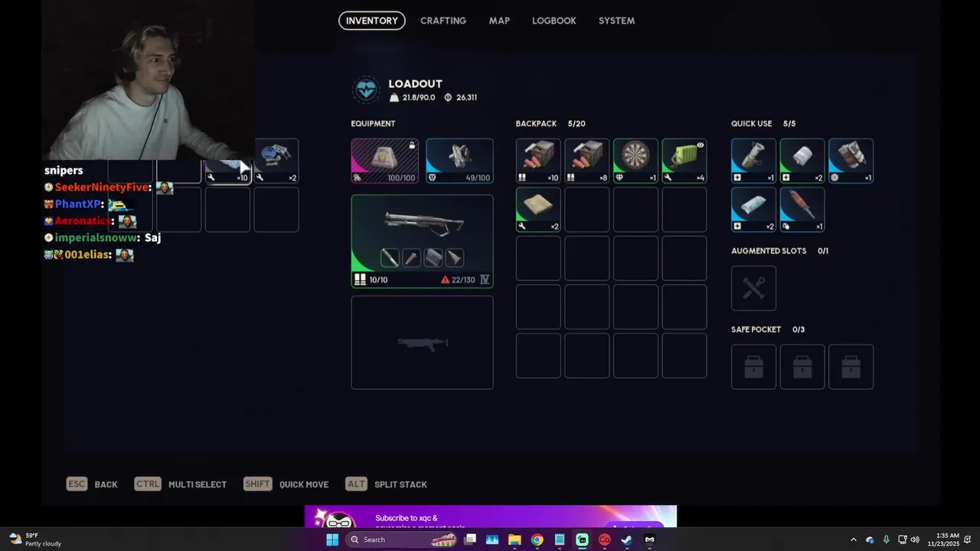
Task: Switch to the Crafting tab
Action: 443,21
